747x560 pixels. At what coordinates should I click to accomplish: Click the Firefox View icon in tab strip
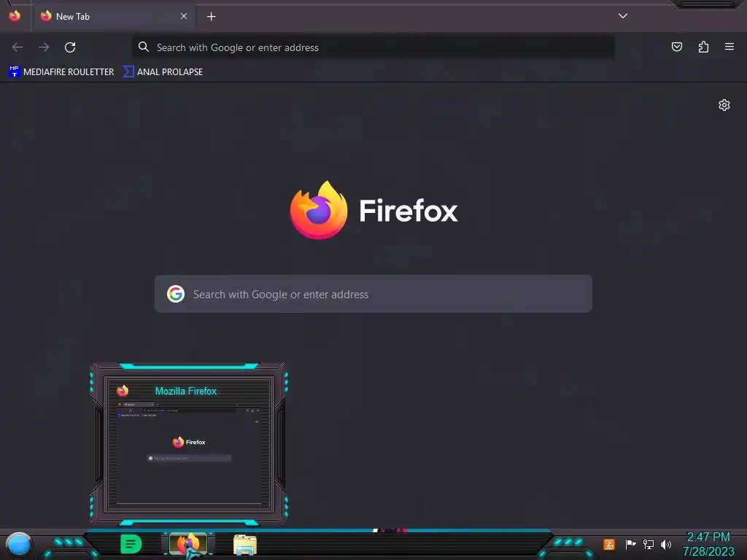click(15, 16)
